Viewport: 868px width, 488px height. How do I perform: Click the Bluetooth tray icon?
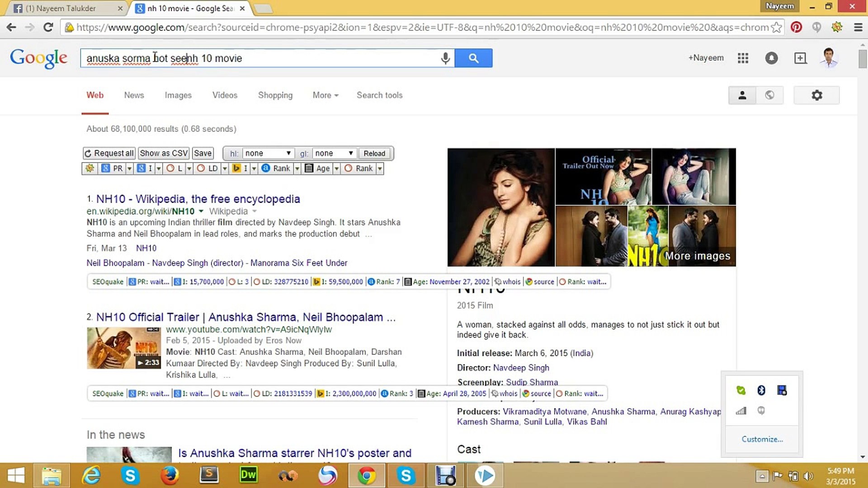click(761, 390)
